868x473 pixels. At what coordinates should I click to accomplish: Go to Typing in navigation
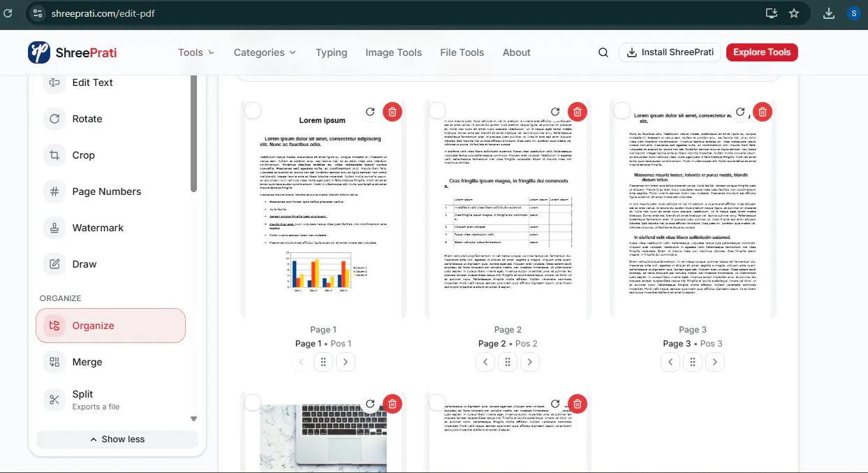pos(331,52)
